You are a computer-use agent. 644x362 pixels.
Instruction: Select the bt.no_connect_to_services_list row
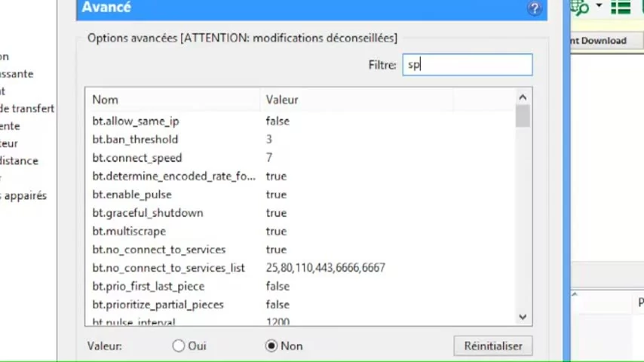pyautogui.click(x=300, y=268)
